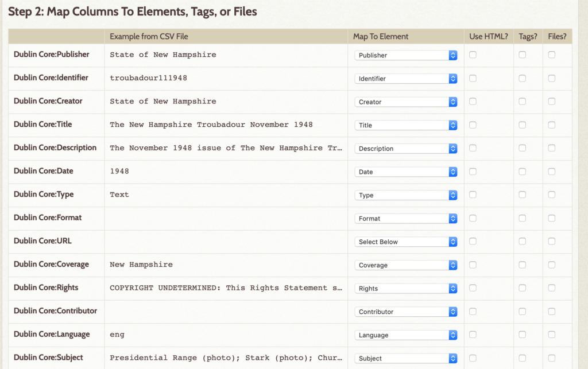Open the Language element dropdown
This screenshot has height=369, width=588.
click(406, 335)
